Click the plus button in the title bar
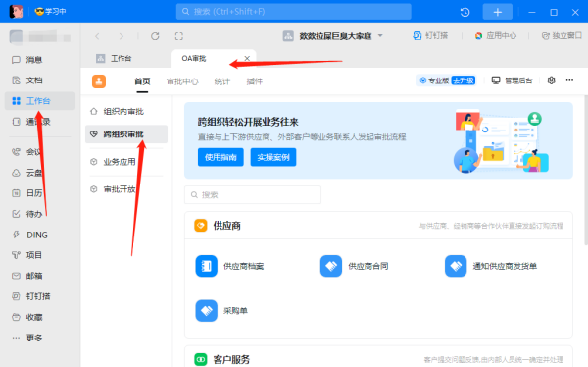The image size is (588, 367). [497, 12]
